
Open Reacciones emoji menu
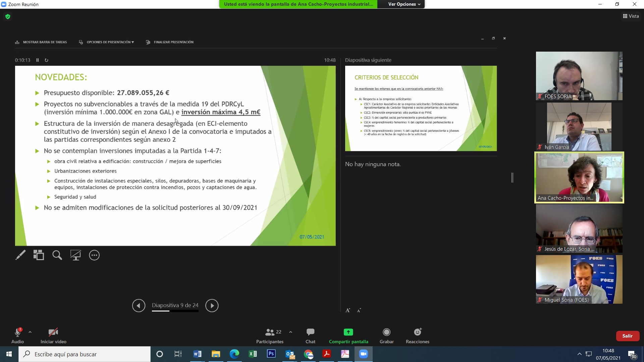417,336
